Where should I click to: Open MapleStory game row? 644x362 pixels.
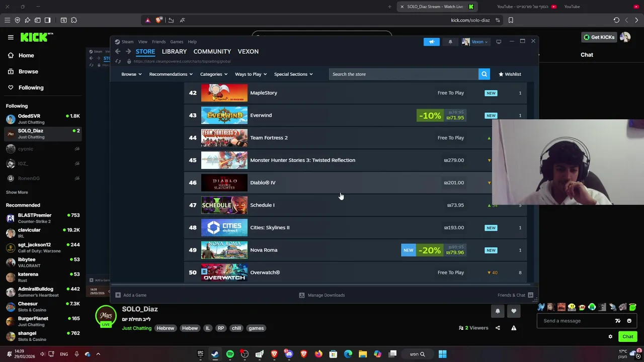[355, 93]
